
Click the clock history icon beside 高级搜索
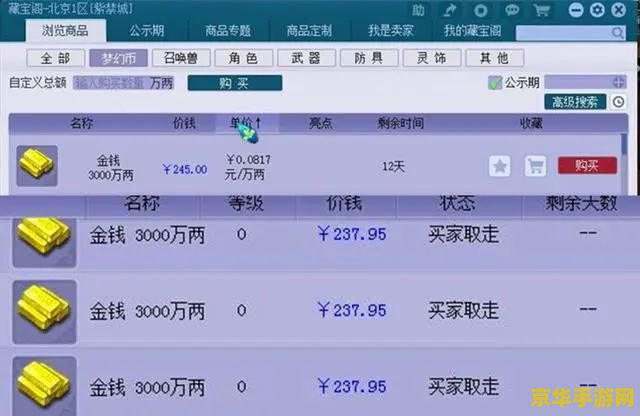pyautogui.click(x=618, y=102)
